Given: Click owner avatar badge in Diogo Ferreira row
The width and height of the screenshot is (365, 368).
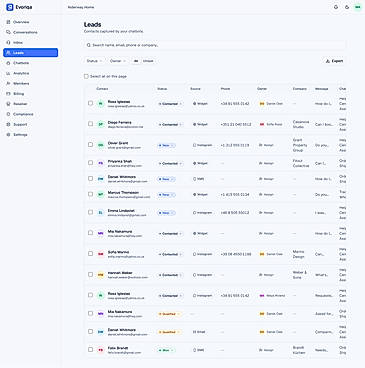Looking at the screenshot, I should (x=262, y=124).
